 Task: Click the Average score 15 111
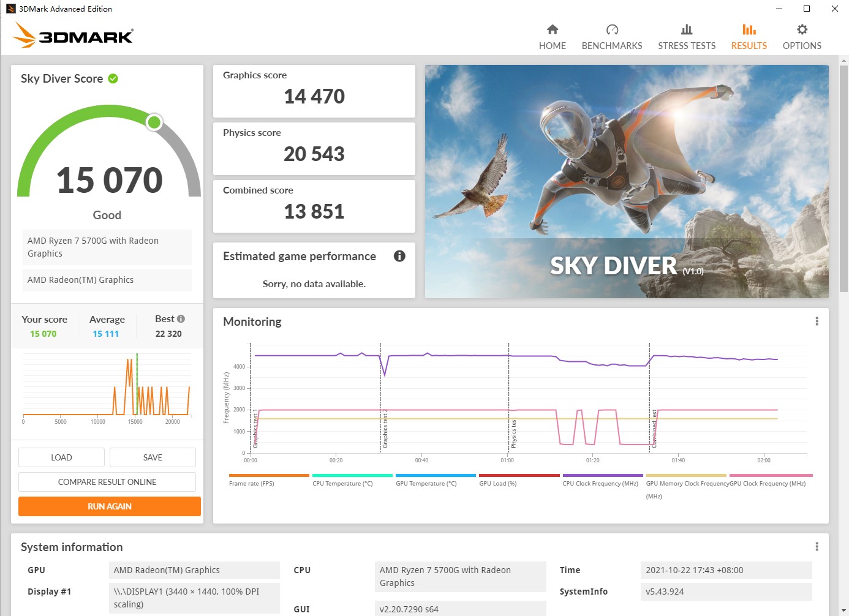106,334
